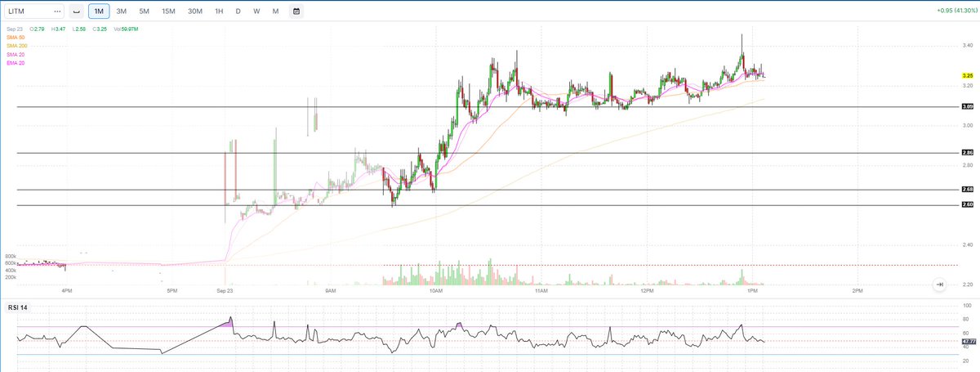
Task: Click the 5PM time axis label
Action: point(171,290)
